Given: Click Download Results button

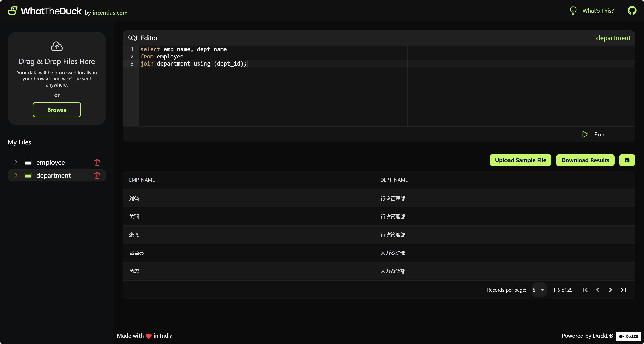Looking at the screenshot, I should (585, 160).
